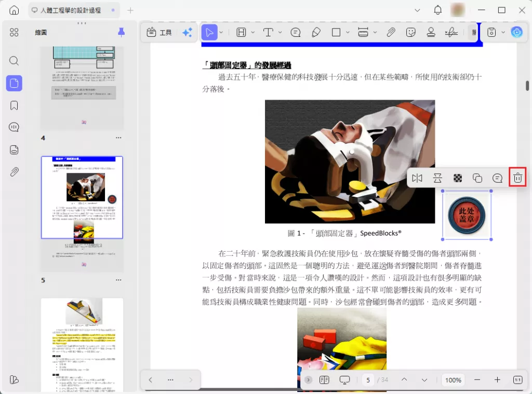Switch to the 人體工程學的設計過程 document tab
The width and height of the screenshot is (532, 394).
(73, 10)
